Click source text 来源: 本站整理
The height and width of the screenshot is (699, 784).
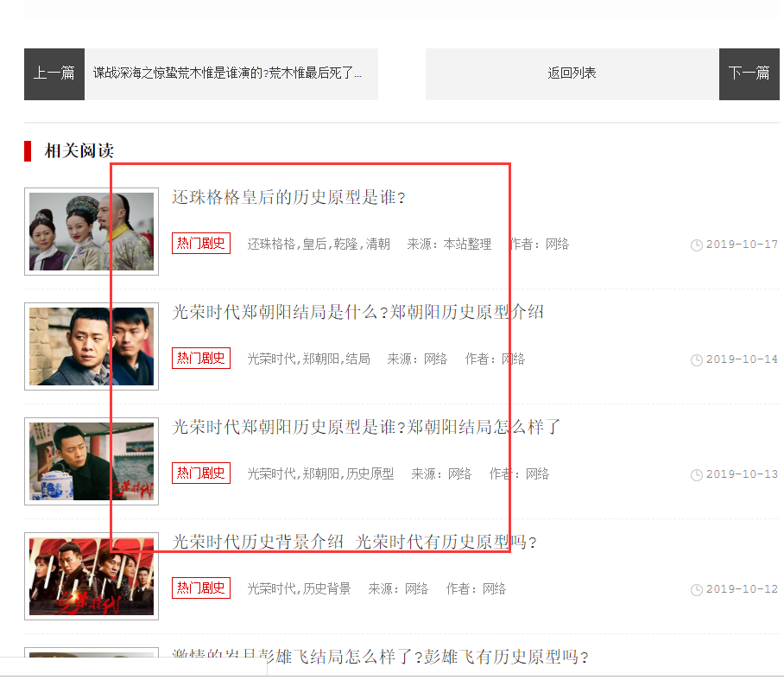coord(449,245)
